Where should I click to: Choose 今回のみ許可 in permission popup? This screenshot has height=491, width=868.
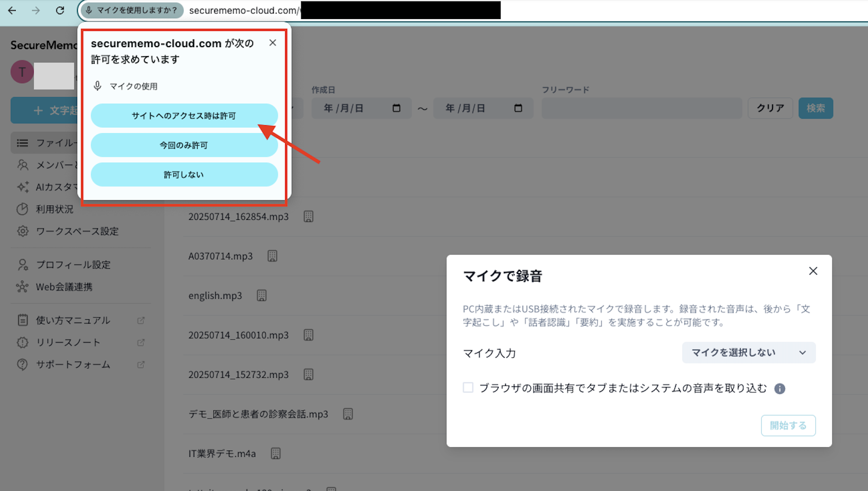[184, 145]
